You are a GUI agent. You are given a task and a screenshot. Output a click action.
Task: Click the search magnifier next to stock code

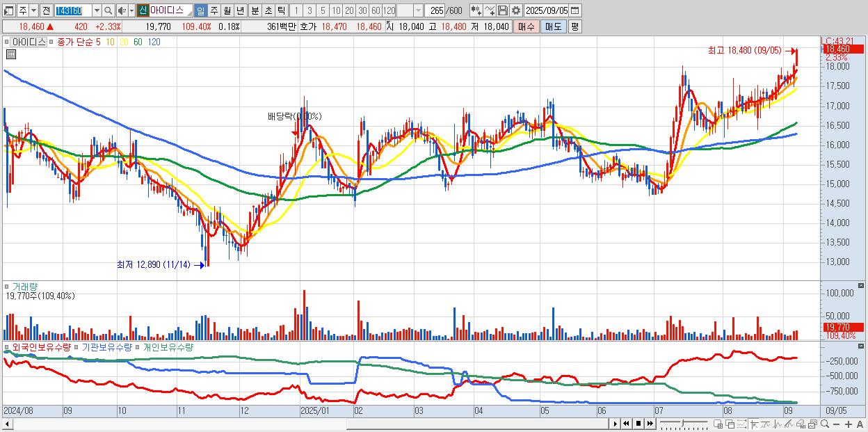tap(108, 10)
